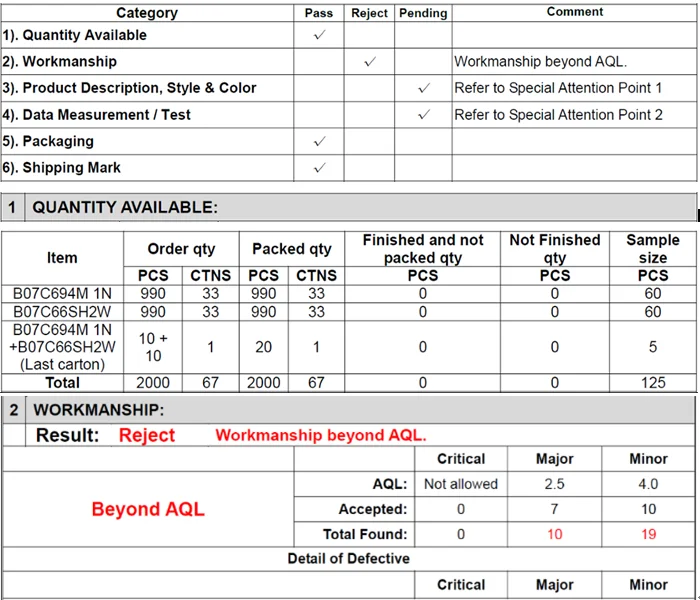Click the WORKMANSHIP section header
700x600 pixels.
[x=99, y=410]
